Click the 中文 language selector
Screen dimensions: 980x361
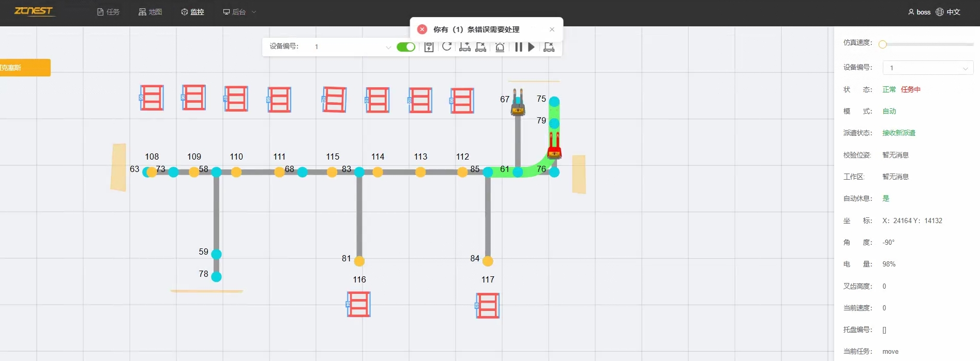(x=948, y=12)
